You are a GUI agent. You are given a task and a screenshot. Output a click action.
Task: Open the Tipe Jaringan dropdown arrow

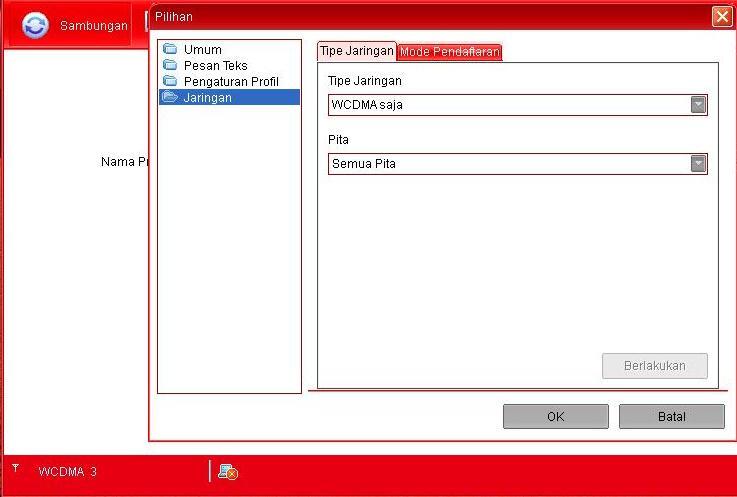click(x=698, y=105)
